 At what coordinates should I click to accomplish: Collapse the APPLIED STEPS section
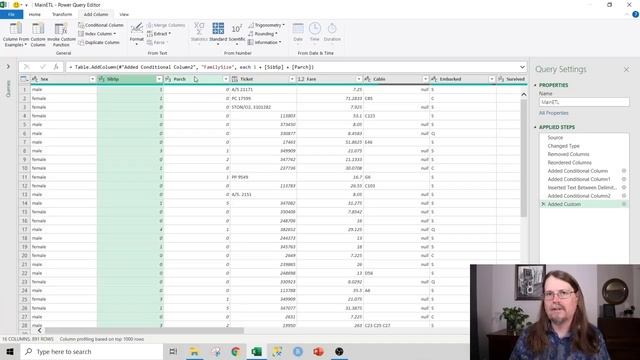pyautogui.click(x=535, y=127)
